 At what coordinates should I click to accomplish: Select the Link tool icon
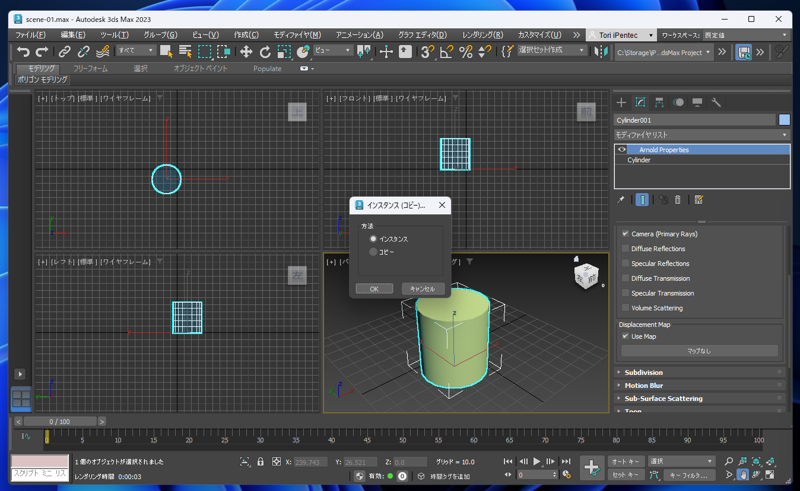(x=64, y=52)
